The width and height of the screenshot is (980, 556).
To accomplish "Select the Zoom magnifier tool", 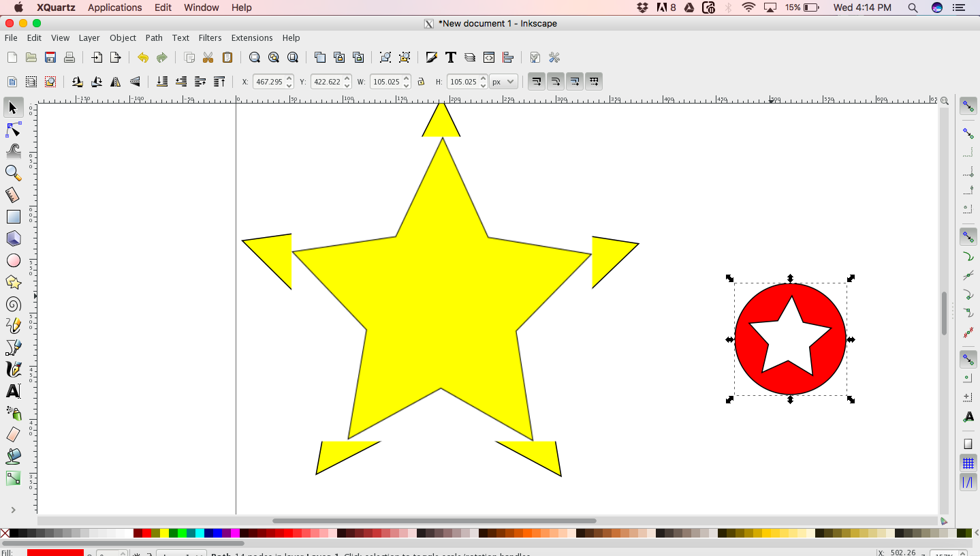I will (x=13, y=173).
